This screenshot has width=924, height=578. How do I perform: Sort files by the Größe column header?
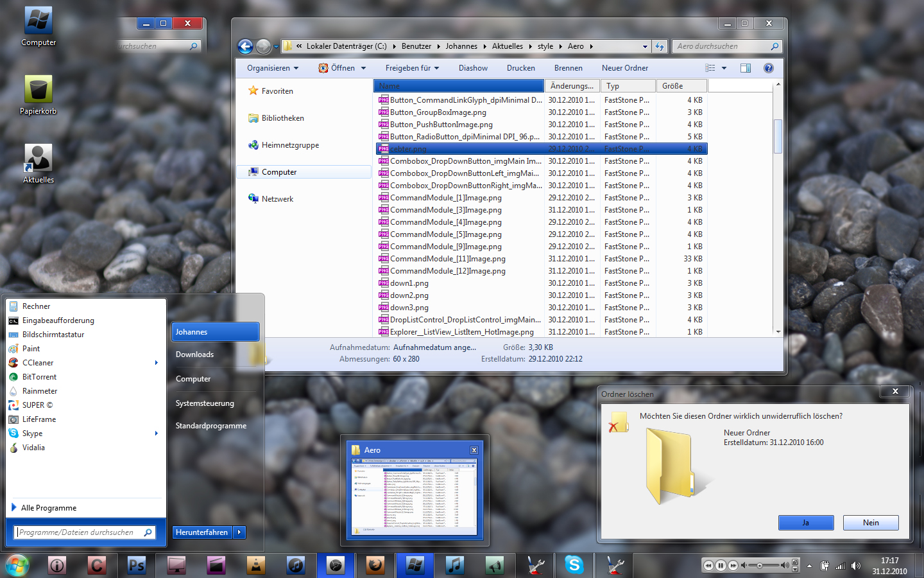coord(681,86)
